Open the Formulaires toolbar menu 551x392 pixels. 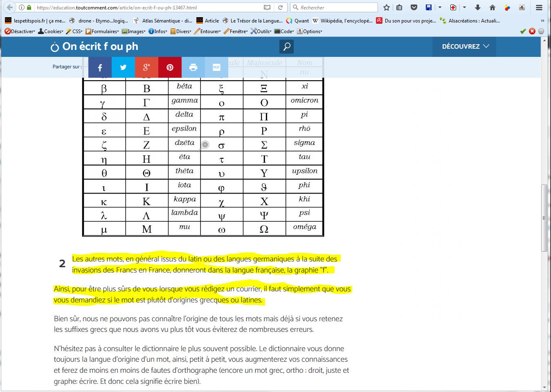102,31
